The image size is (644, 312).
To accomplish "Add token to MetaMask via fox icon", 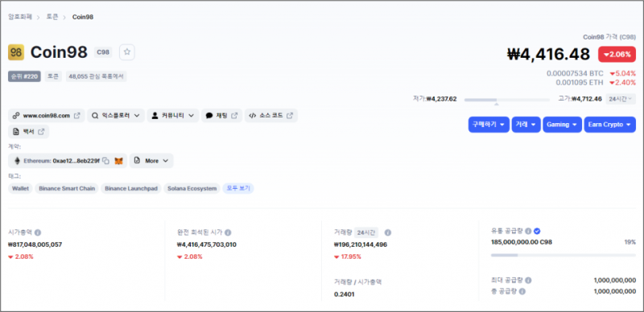I will 118,161.
